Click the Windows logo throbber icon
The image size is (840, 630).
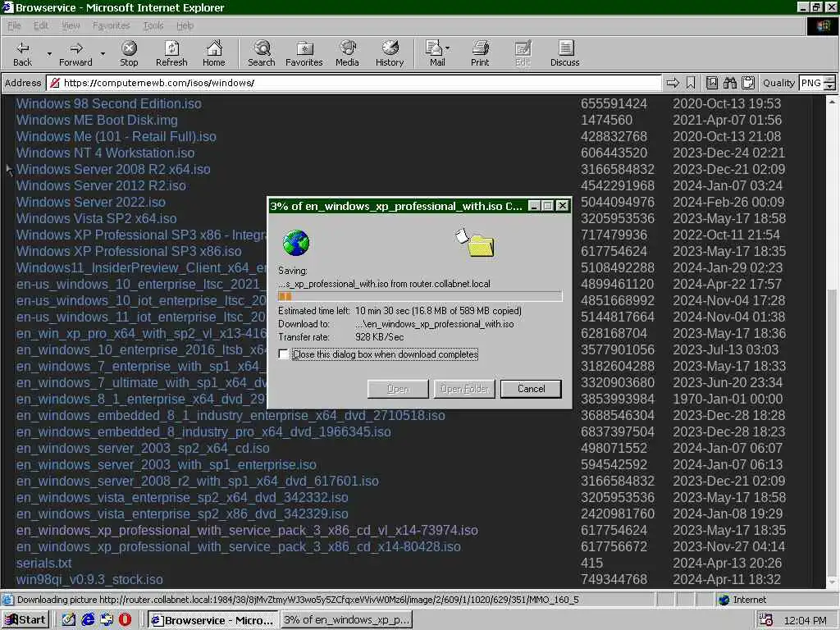823,25
